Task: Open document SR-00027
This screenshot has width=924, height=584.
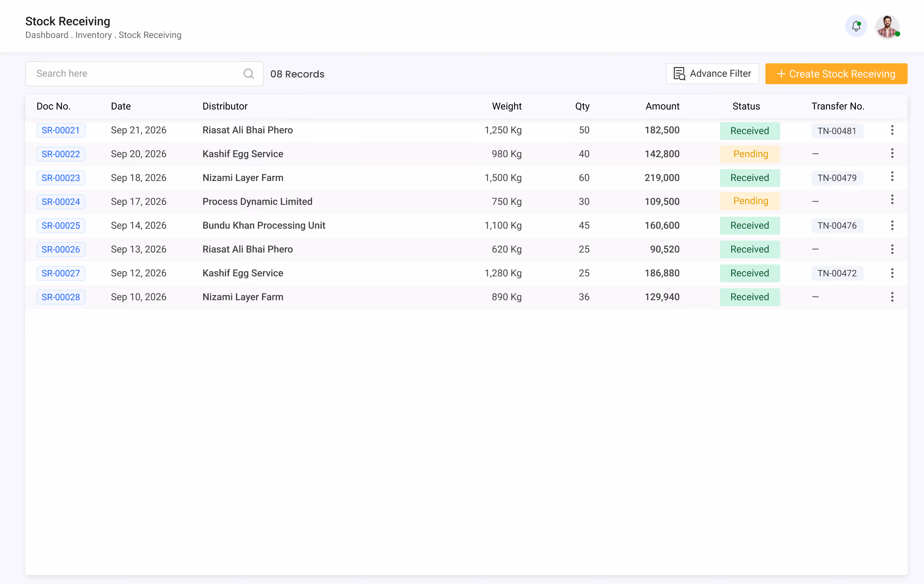Action: (61, 273)
